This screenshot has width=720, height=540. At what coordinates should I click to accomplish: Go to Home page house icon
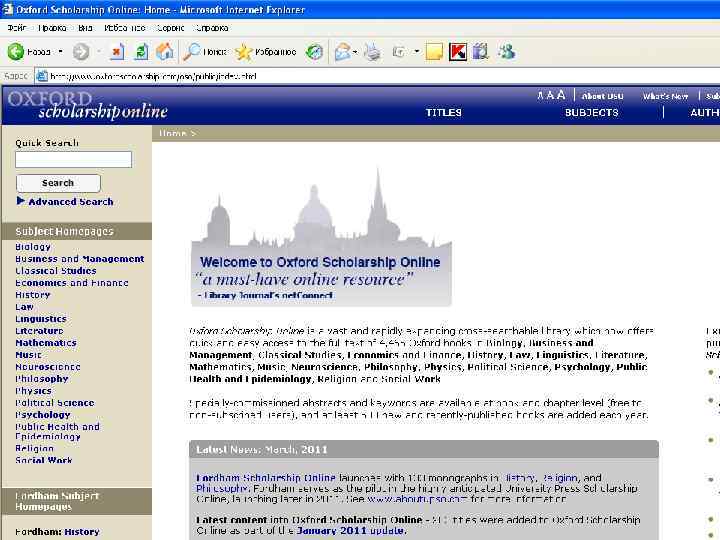click(165, 51)
